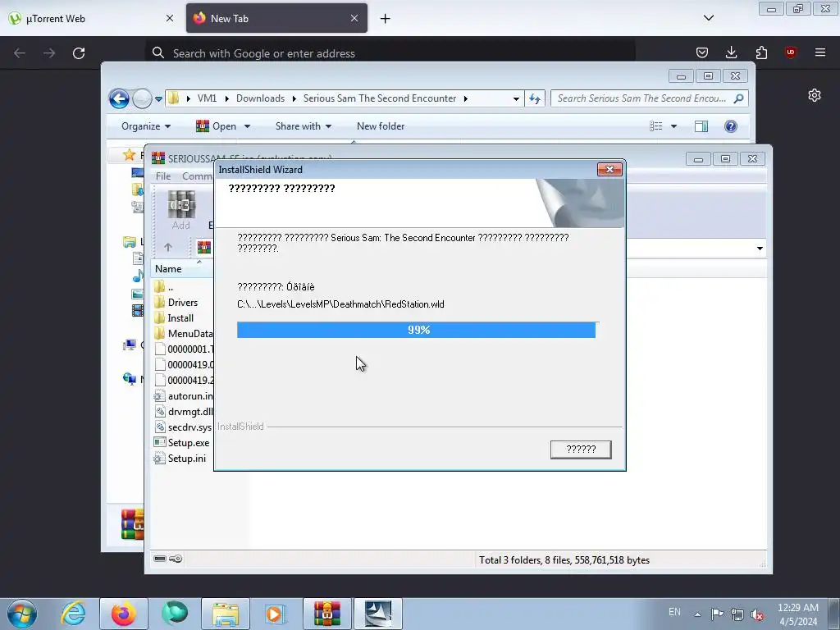Expand the Explorer address bar history dropdown
Viewport: 840px width, 630px height.
(x=516, y=99)
